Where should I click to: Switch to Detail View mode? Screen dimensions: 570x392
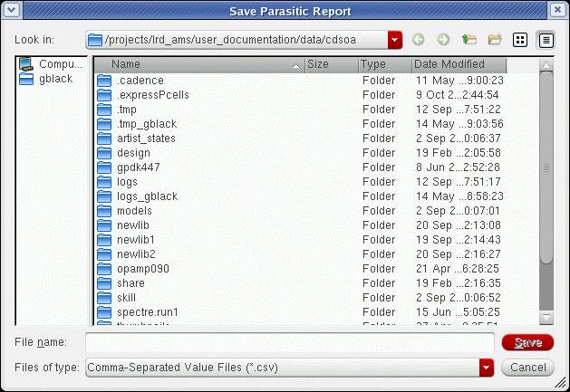pyautogui.click(x=546, y=40)
